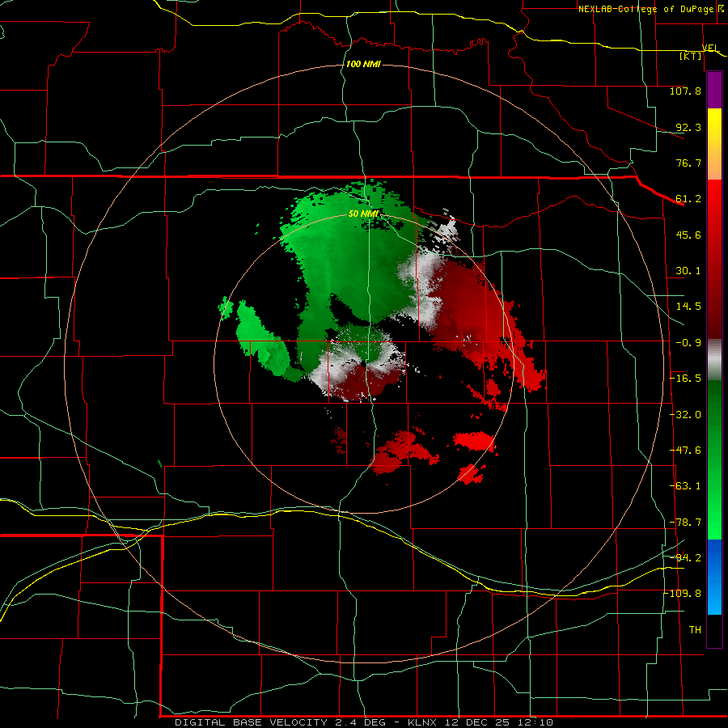Viewport: 728px width, 728px height.
Task: Click the [KT] units label
Action: pyautogui.click(x=691, y=56)
